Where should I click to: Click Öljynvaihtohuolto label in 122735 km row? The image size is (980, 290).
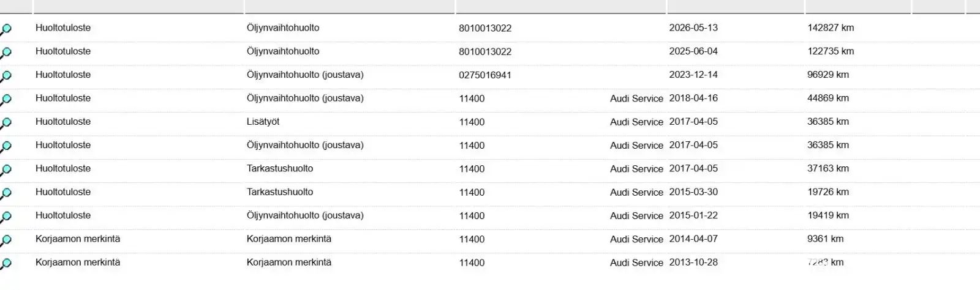283,51
